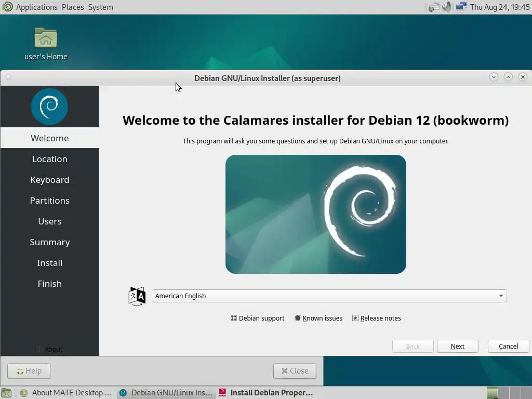Click the language translation icon beside language selector
The image size is (532, 399).
137,296
